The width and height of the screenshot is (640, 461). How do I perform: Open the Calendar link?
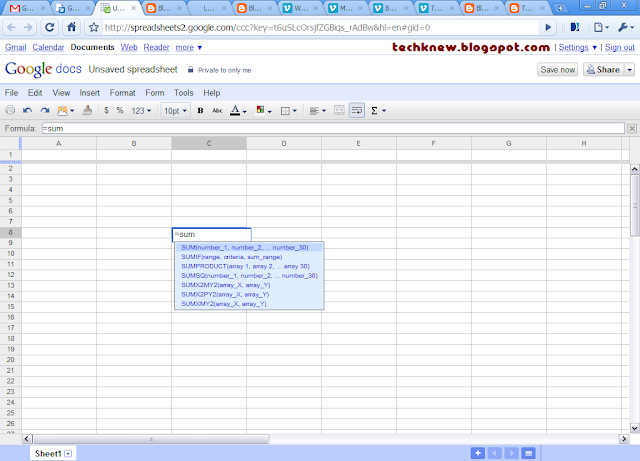[48, 47]
